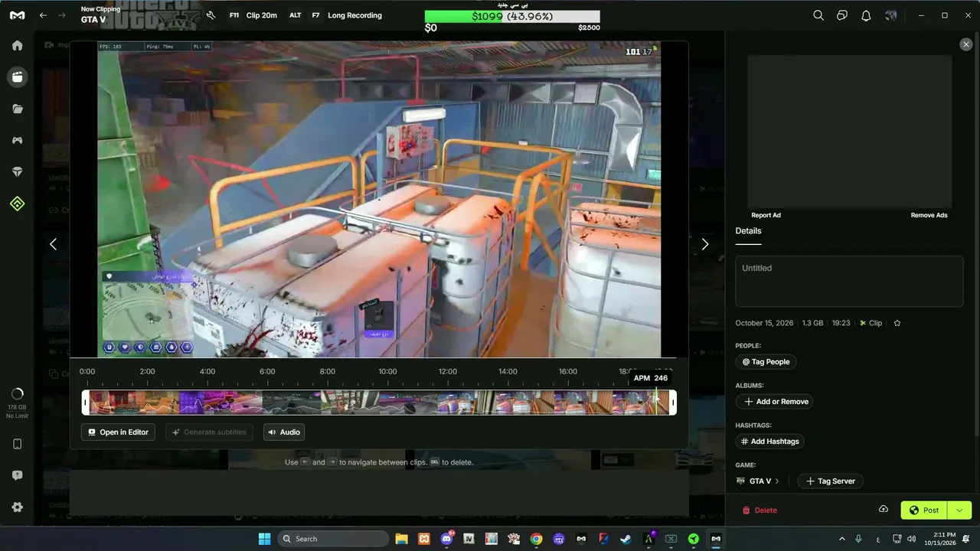
Task: Show hidden system tray icons chevron
Action: (x=842, y=539)
